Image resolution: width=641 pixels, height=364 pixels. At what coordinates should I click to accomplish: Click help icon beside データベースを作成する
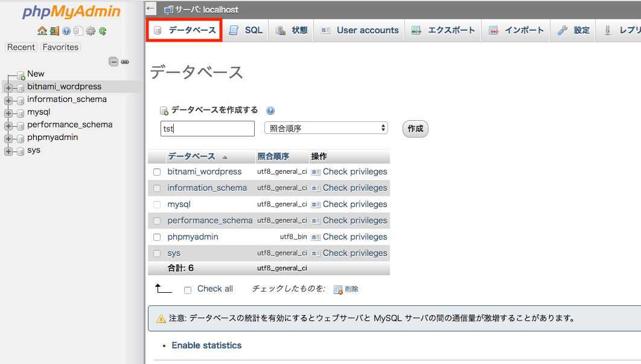[x=270, y=110]
